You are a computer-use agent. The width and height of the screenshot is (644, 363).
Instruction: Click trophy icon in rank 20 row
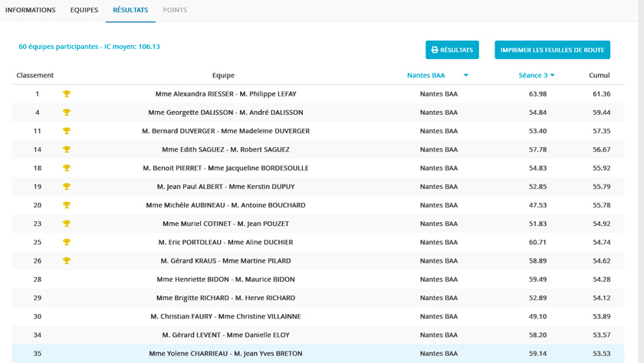[x=67, y=205]
